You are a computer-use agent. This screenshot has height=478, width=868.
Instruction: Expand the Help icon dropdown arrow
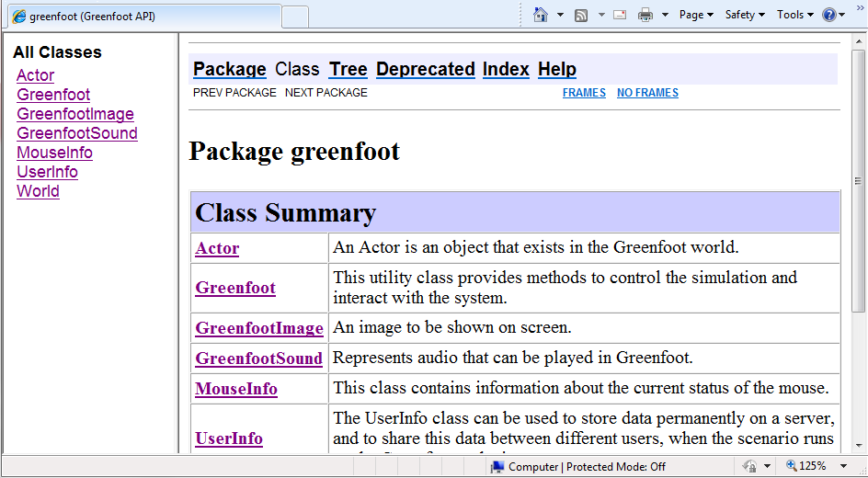pyautogui.click(x=842, y=15)
